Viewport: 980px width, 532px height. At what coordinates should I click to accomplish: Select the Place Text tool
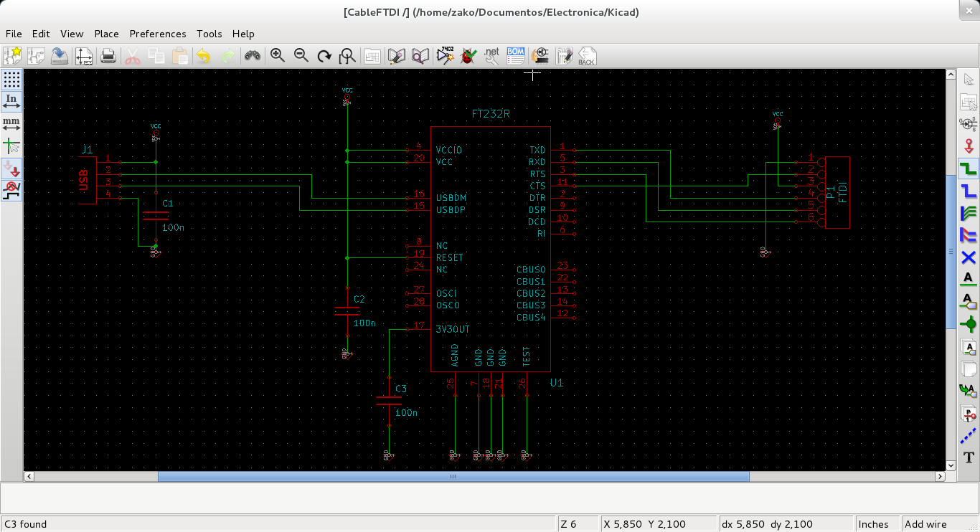point(967,457)
